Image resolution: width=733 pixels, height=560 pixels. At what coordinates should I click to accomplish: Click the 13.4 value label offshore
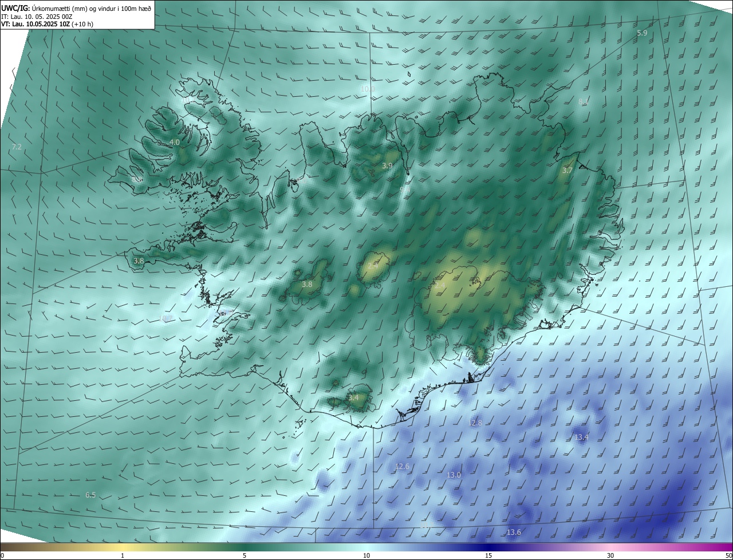tap(581, 437)
